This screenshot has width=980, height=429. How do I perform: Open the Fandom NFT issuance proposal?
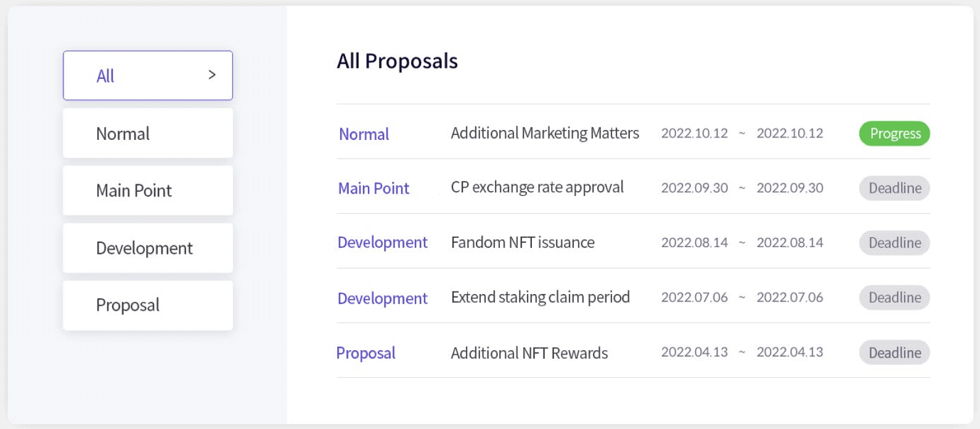tap(523, 242)
